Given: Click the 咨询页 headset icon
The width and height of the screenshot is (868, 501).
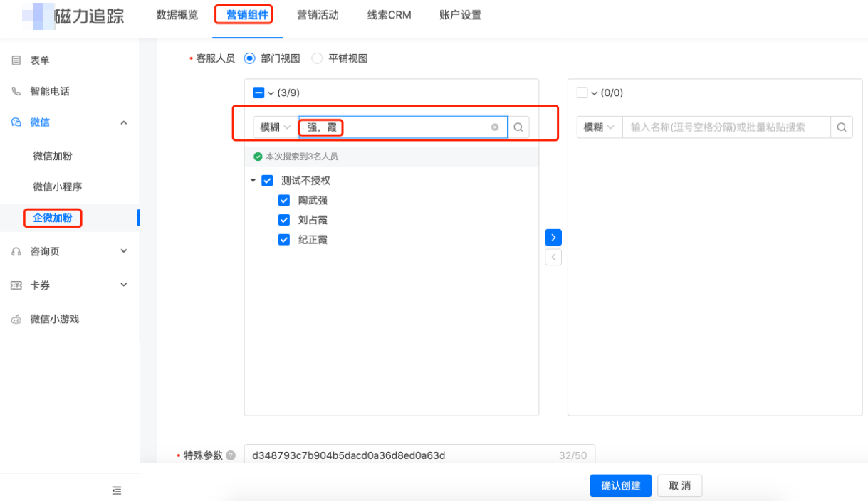Looking at the screenshot, I should click(x=16, y=251).
